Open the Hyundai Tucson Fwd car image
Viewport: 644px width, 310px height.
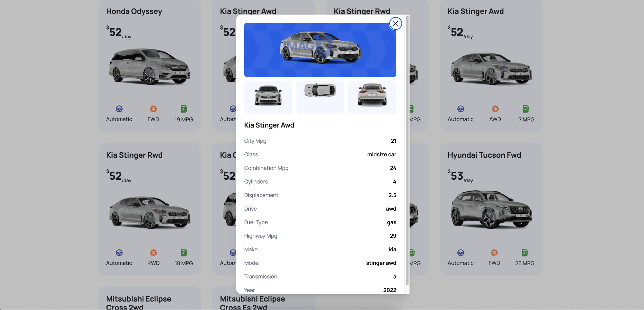coord(491,209)
